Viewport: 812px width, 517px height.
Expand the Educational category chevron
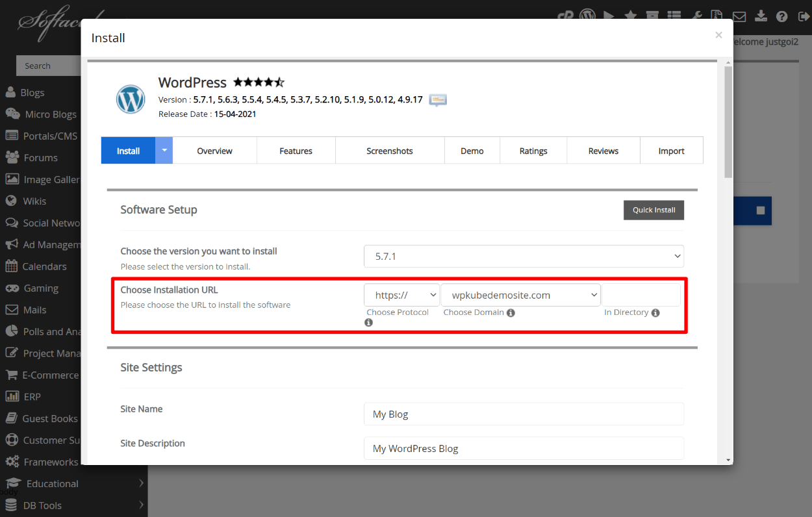point(141,483)
